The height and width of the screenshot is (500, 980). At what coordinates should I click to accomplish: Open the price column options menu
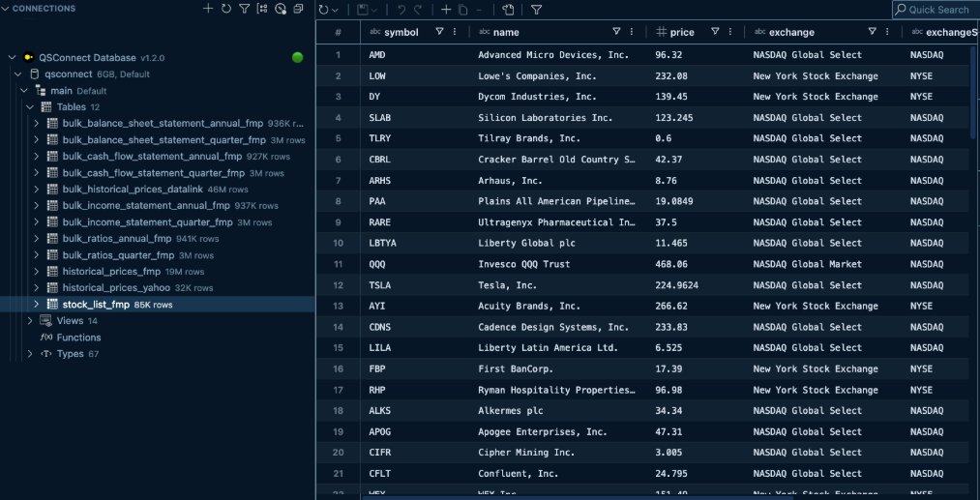[x=730, y=32]
